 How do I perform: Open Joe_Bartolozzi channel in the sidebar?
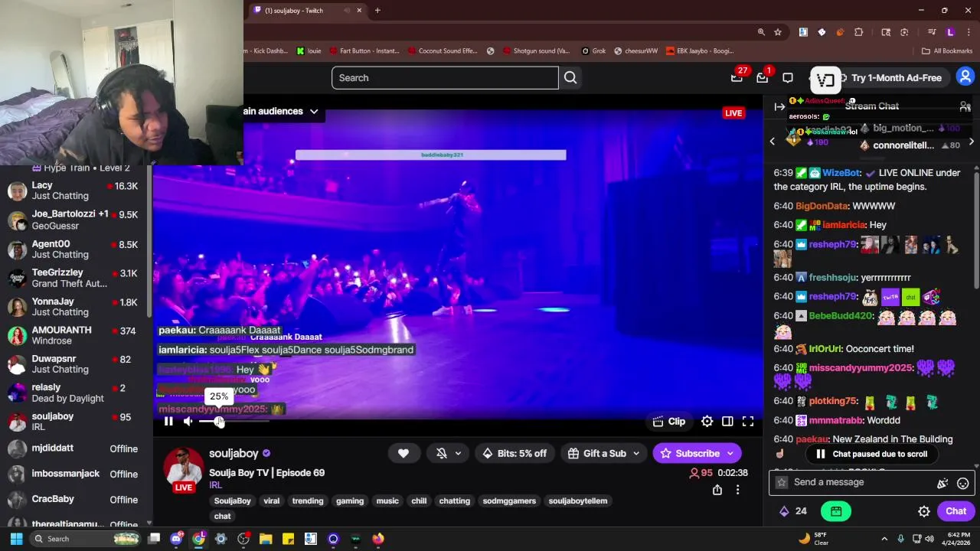pyautogui.click(x=74, y=220)
